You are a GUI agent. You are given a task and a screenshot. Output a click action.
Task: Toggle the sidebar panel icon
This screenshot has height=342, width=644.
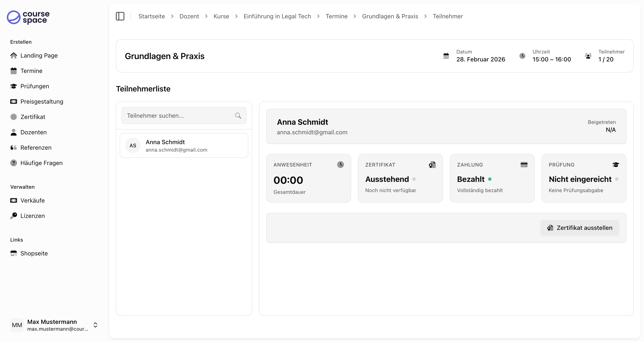tap(120, 16)
